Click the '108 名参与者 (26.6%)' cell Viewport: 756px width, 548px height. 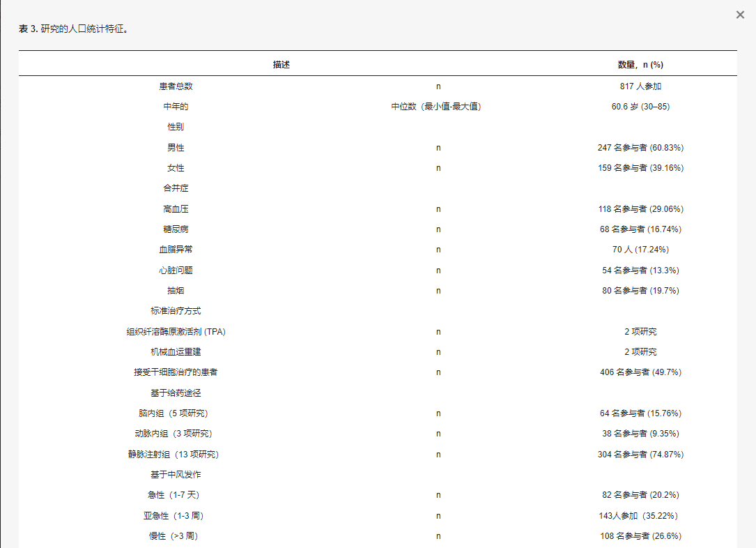coord(640,536)
